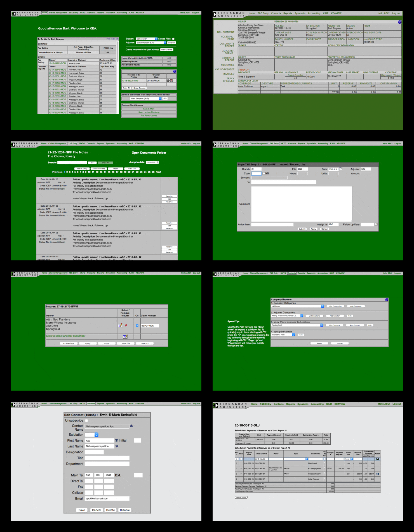The height and width of the screenshot is (532, 414).
Task: Open the Jump to date dropdown in File Notes
Action: click(152, 162)
